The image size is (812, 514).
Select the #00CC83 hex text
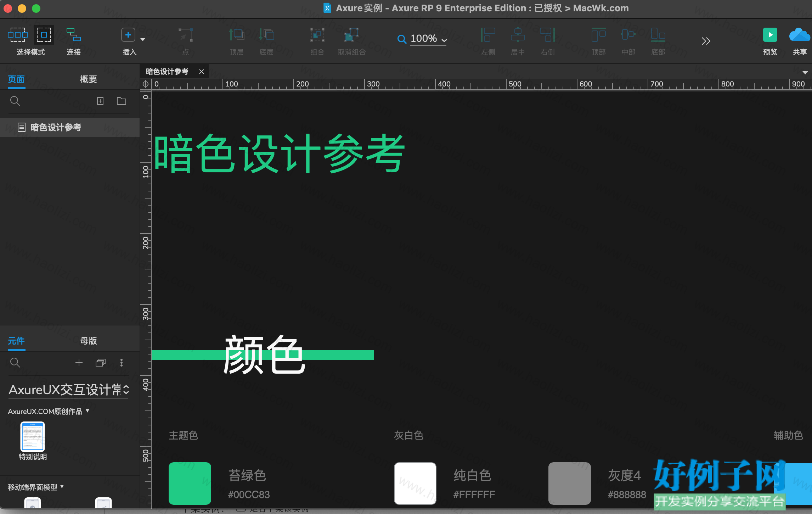click(249, 495)
